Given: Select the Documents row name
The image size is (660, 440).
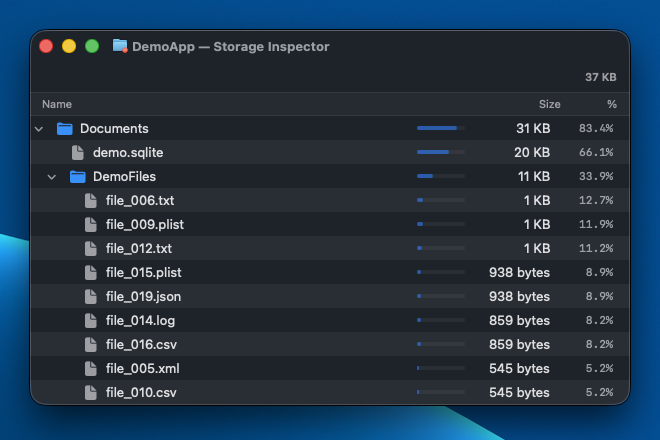Looking at the screenshot, I should (114, 128).
